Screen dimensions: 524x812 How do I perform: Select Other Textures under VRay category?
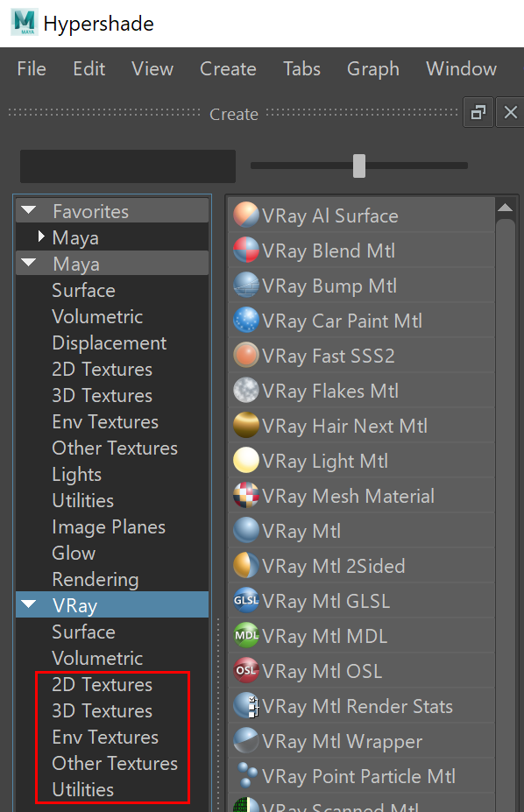click(x=115, y=763)
